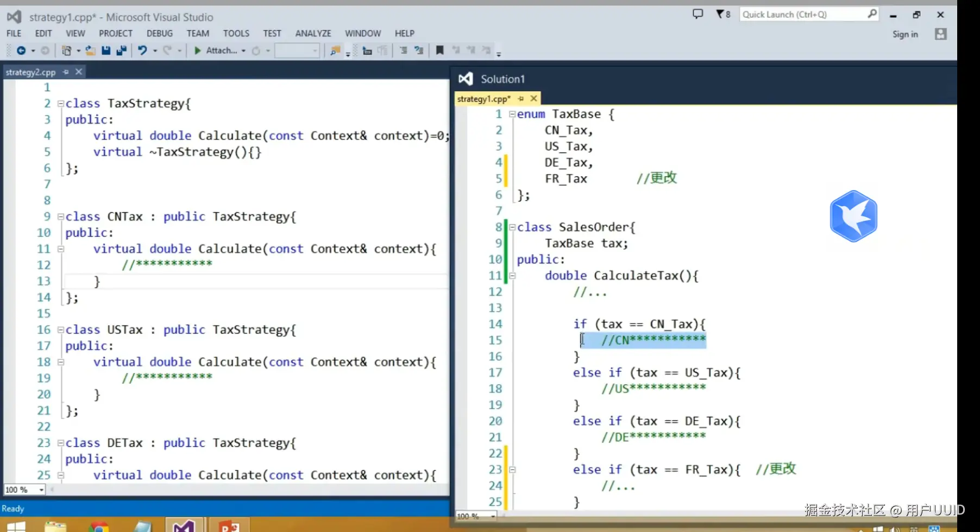This screenshot has height=532, width=980.
Task: Place cursor on the FR_Tax enum line
Action: coord(566,179)
